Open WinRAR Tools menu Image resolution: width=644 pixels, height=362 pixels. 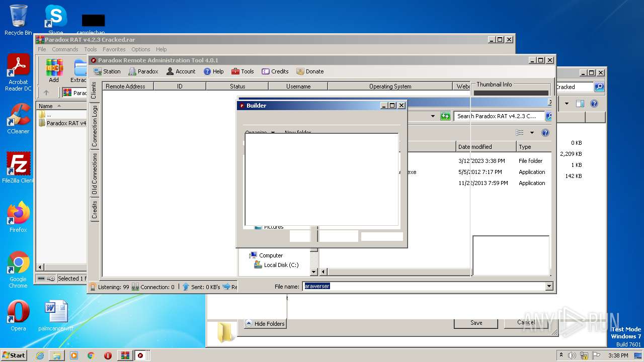(x=91, y=49)
